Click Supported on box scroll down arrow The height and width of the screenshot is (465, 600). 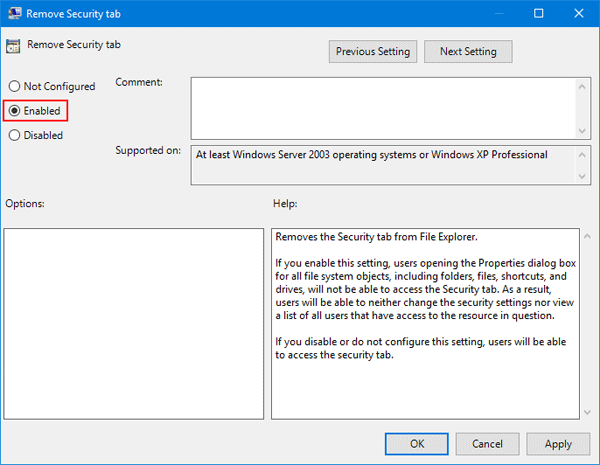(x=581, y=176)
